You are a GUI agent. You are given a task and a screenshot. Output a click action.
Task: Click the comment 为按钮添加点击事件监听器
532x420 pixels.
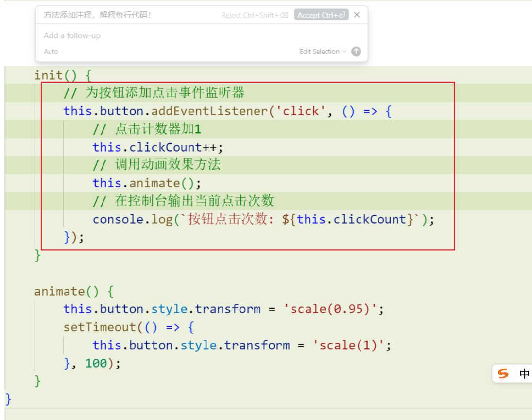click(154, 93)
